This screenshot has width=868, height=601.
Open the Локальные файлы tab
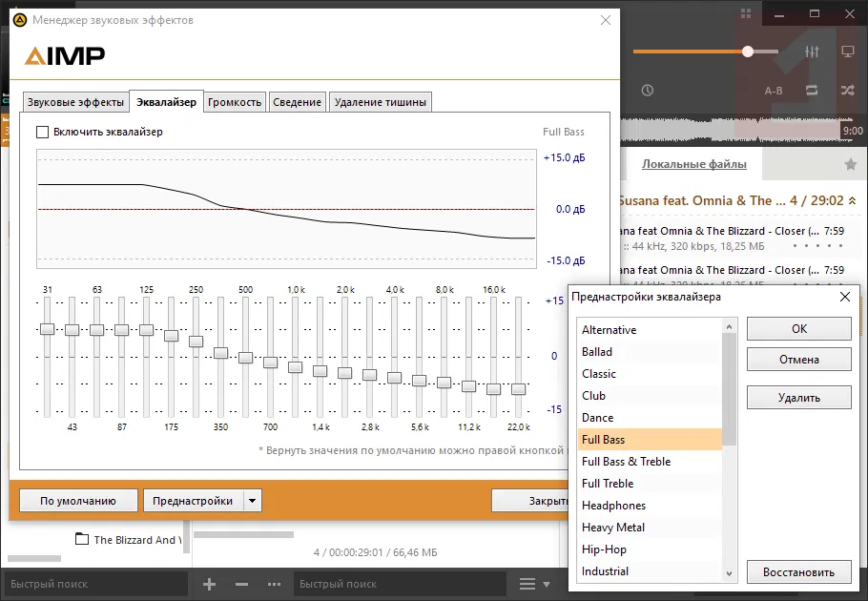(x=694, y=164)
